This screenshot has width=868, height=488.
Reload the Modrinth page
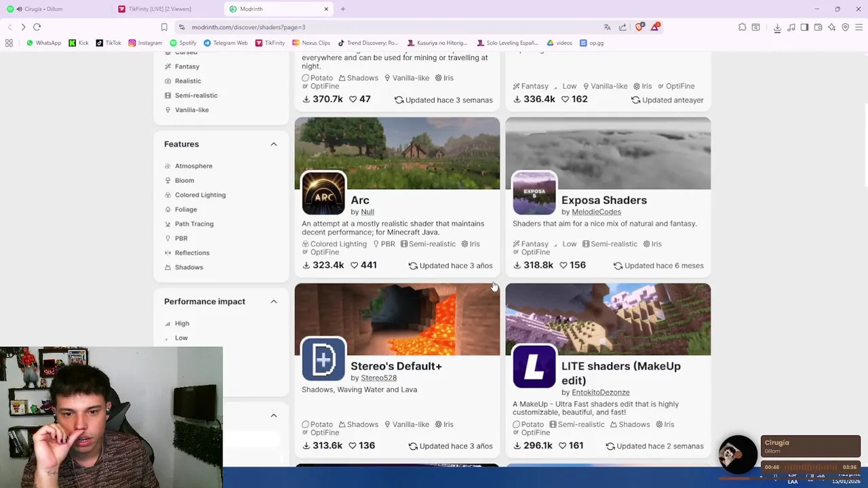coord(37,27)
